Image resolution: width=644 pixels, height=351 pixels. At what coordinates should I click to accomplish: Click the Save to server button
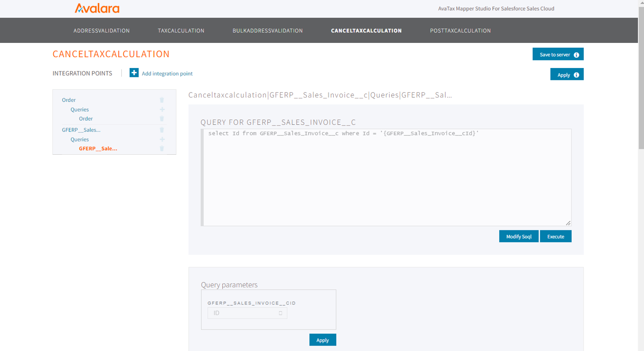point(558,54)
